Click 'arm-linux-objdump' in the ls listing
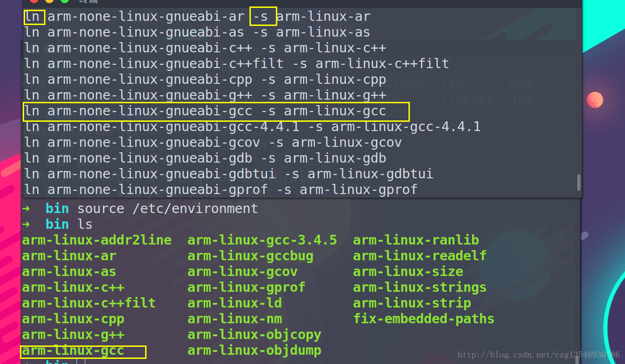This screenshot has height=364, width=625. (255, 351)
